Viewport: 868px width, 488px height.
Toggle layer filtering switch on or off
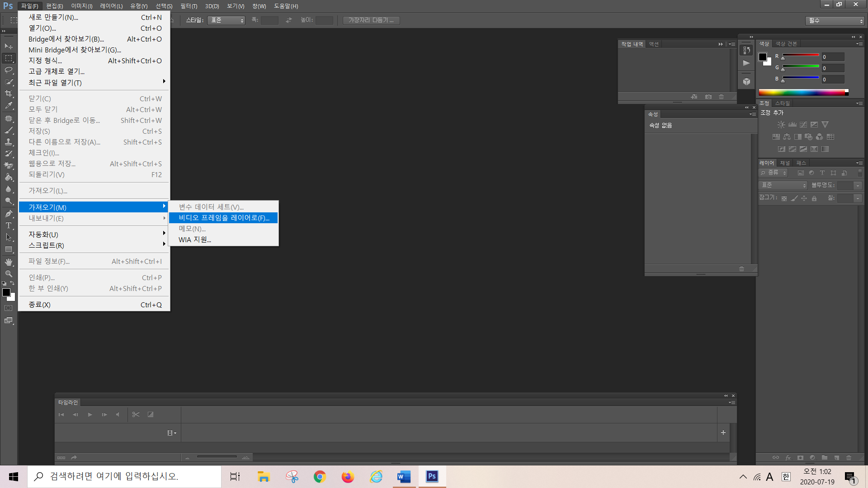point(860,173)
